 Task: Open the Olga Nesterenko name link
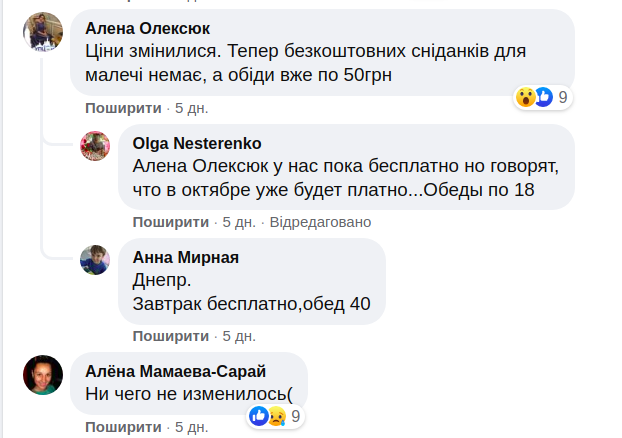(197, 144)
